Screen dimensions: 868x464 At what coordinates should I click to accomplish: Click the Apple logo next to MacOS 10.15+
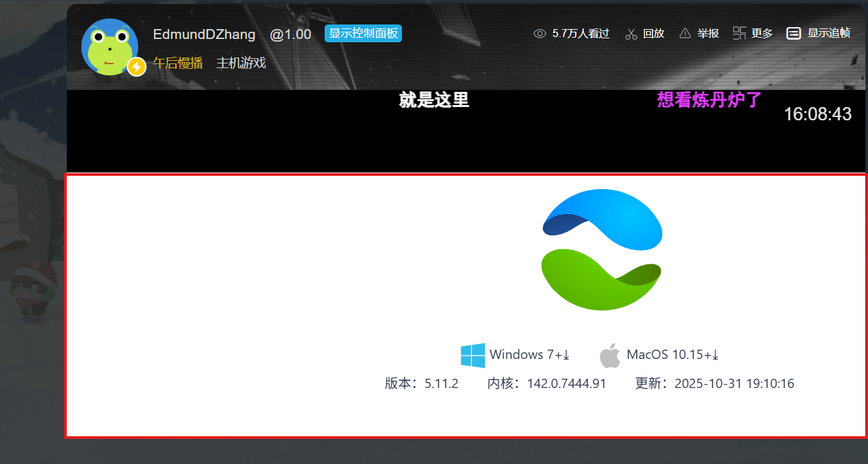610,355
